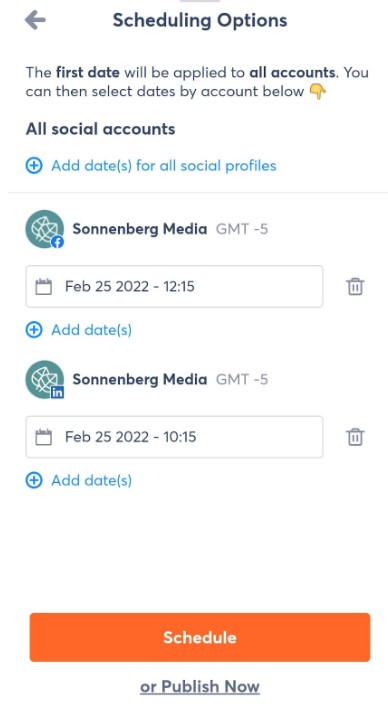Click the plus icon beside all social profiles
The width and height of the screenshot is (388, 707).
click(34, 165)
